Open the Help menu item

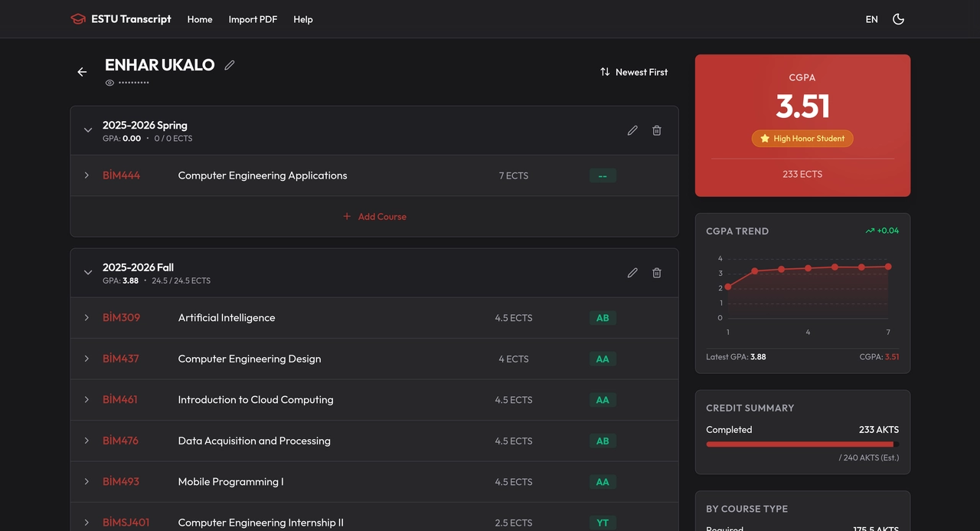tap(302, 19)
